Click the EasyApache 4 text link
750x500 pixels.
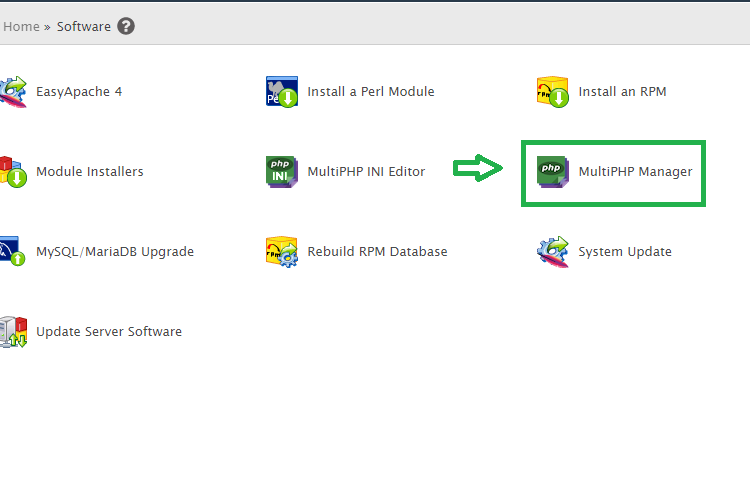click(x=79, y=91)
